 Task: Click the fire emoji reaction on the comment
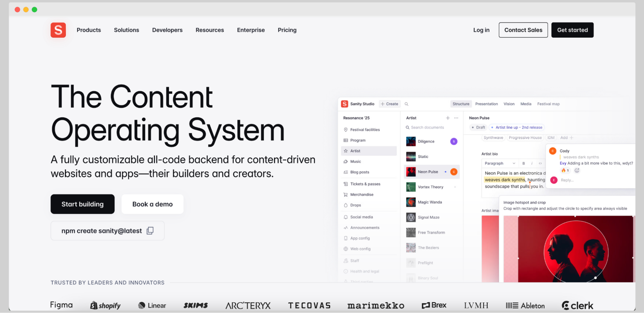565,170
